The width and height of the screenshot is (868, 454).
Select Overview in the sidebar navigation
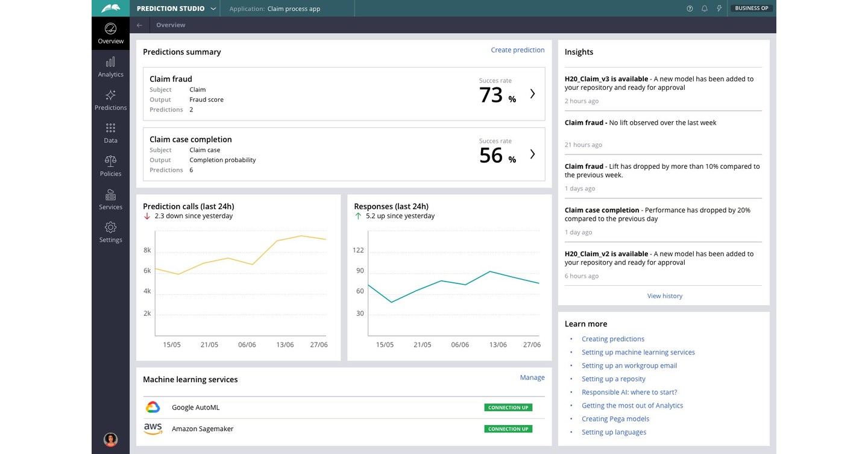click(110, 32)
